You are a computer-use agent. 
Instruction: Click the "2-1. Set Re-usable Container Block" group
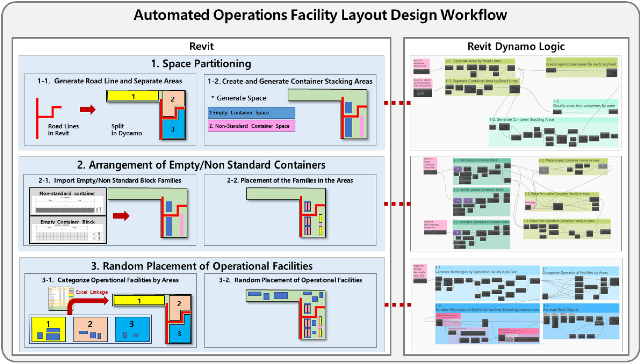click(x=481, y=202)
